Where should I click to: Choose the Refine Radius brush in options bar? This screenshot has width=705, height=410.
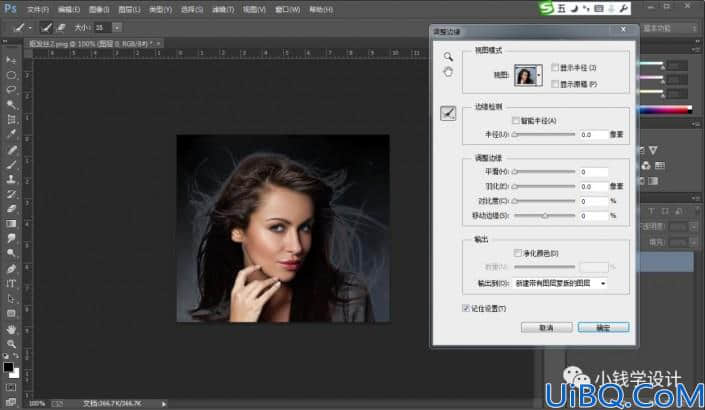click(46, 27)
